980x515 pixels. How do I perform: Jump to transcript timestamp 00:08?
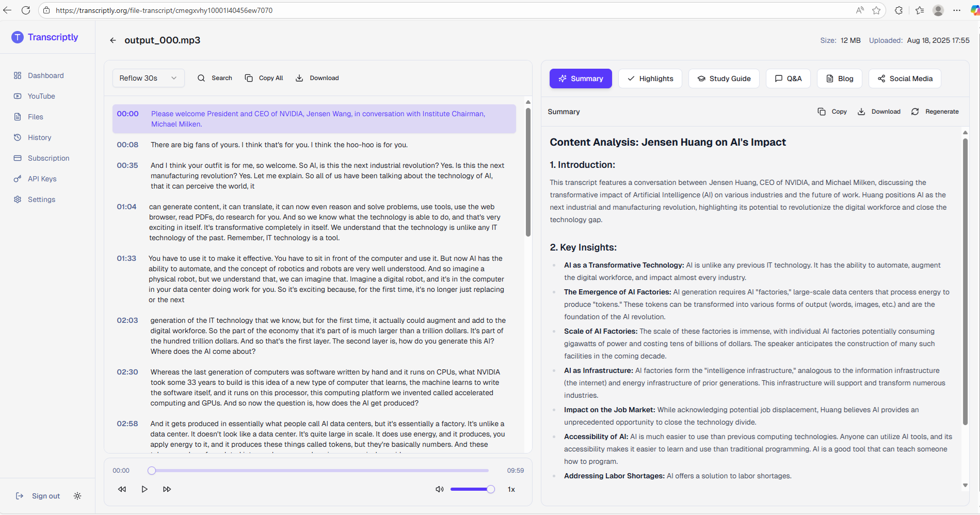(127, 145)
